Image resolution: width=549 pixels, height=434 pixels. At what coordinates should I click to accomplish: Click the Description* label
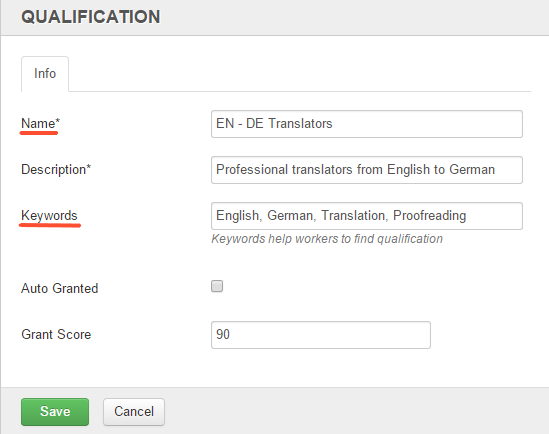tap(56, 169)
